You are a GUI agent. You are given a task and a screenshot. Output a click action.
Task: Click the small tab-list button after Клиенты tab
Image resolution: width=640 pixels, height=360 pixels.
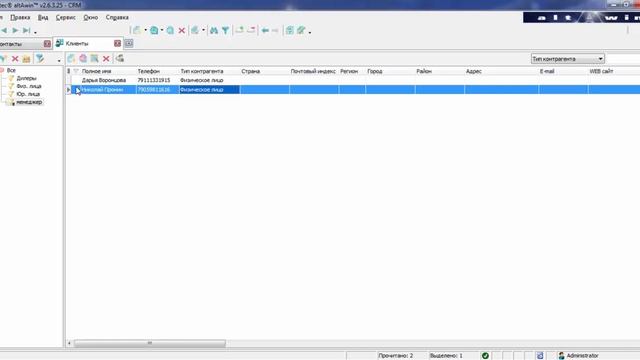(129, 43)
